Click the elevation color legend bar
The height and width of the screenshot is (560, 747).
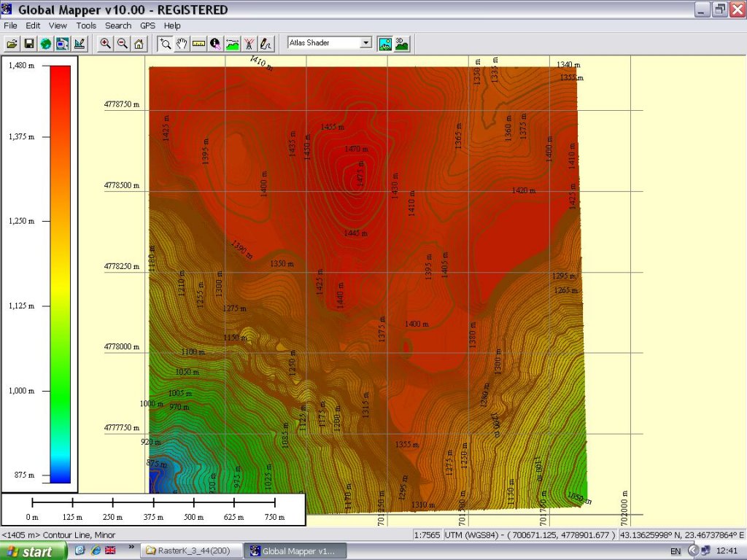coord(61,274)
